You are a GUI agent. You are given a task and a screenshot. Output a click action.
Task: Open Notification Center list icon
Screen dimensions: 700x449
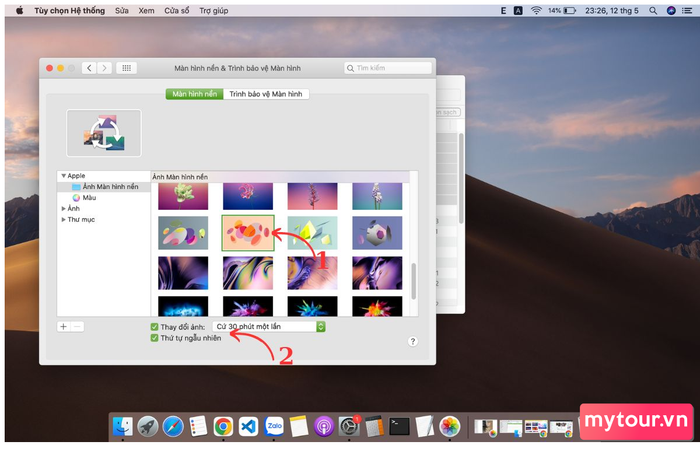coord(687,10)
